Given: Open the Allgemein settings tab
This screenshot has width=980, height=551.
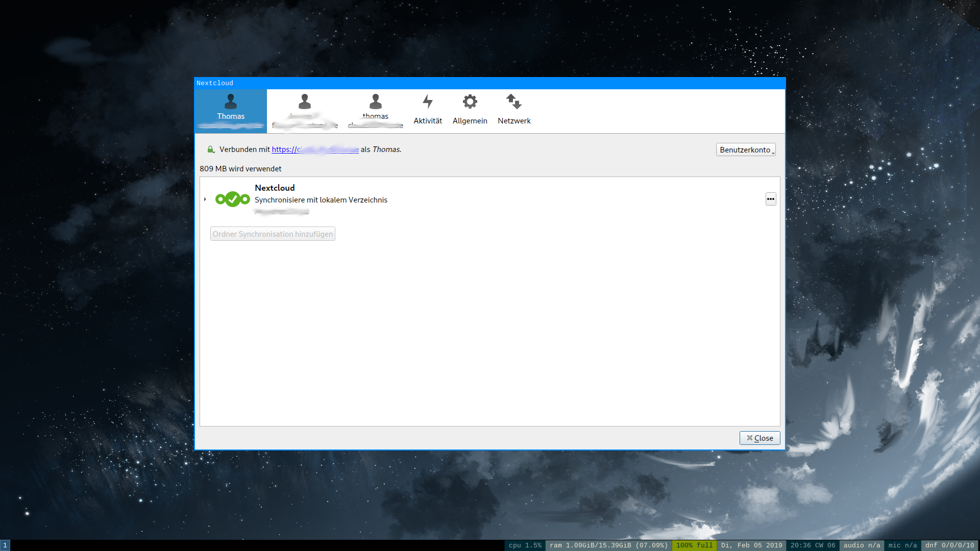Looking at the screenshot, I should tap(470, 111).
